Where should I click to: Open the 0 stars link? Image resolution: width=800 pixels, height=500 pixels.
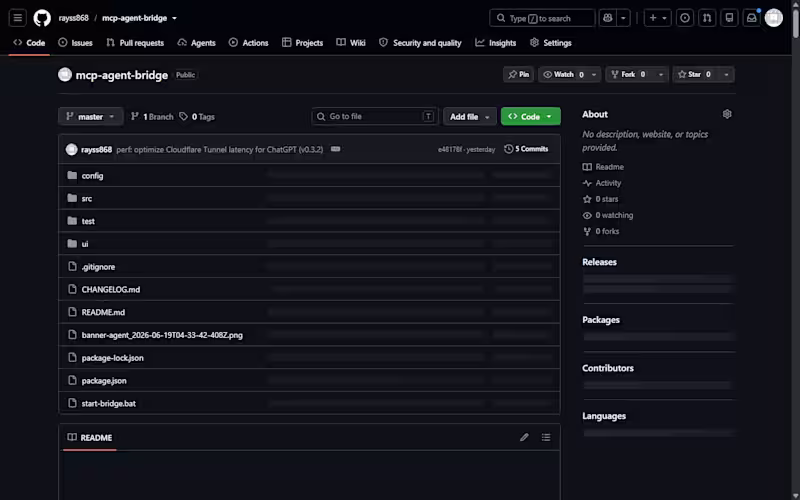(601, 199)
